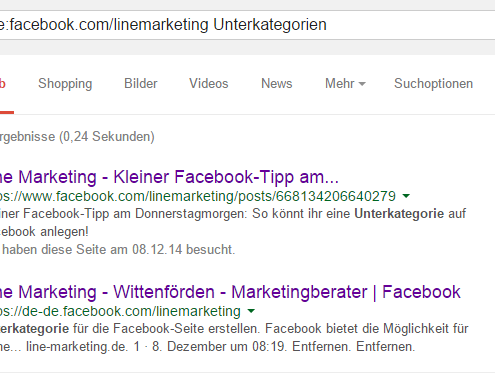Screen dimensions: 495x386
Task: Switch to Bilder results tab
Action: pyautogui.click(x=141, y=83)
